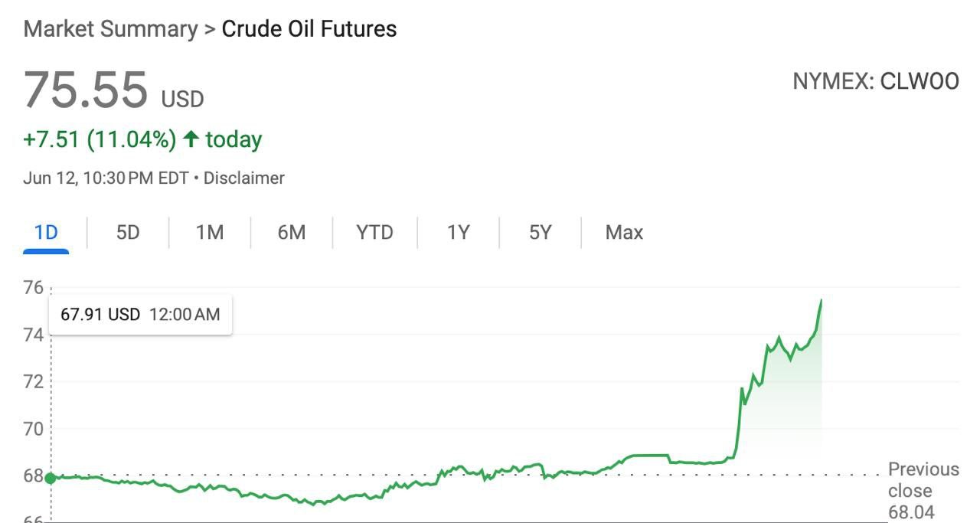Click the Previous close 68.04 label
This screenshot has width=980, height=523.
pos(923,490)
